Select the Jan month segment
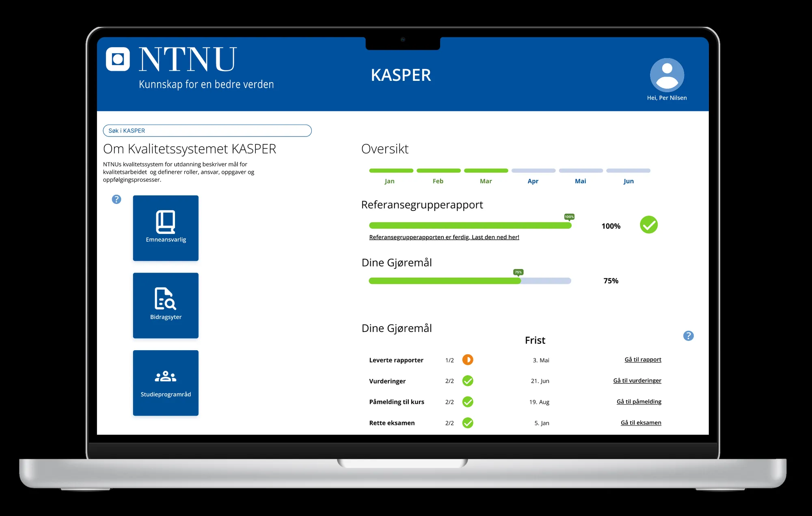812x516 pixels. (391, 171)
